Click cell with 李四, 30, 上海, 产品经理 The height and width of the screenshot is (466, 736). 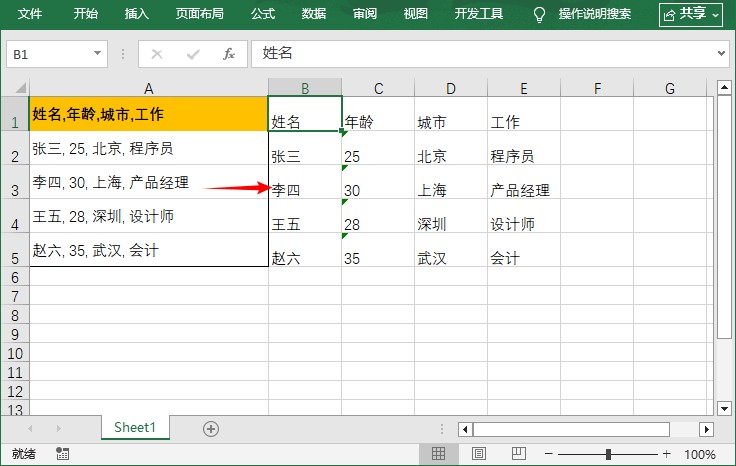pos(148,182)
